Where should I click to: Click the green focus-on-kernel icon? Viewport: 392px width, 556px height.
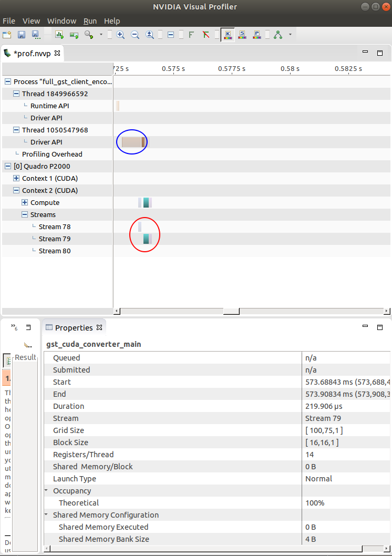191,35
